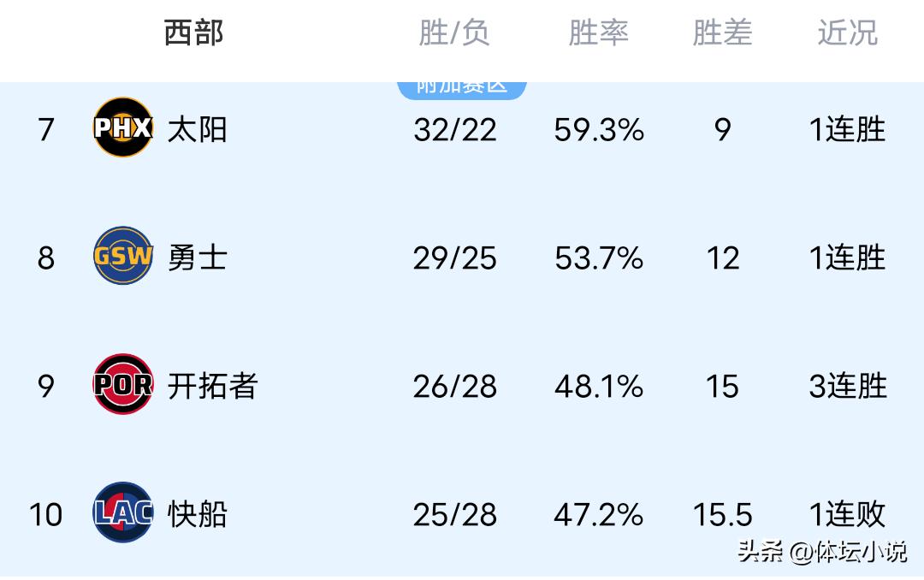The width and height of the screenshot is (924, 580).
Task: Open the 太阳 team name link
Action: [198, 130]
